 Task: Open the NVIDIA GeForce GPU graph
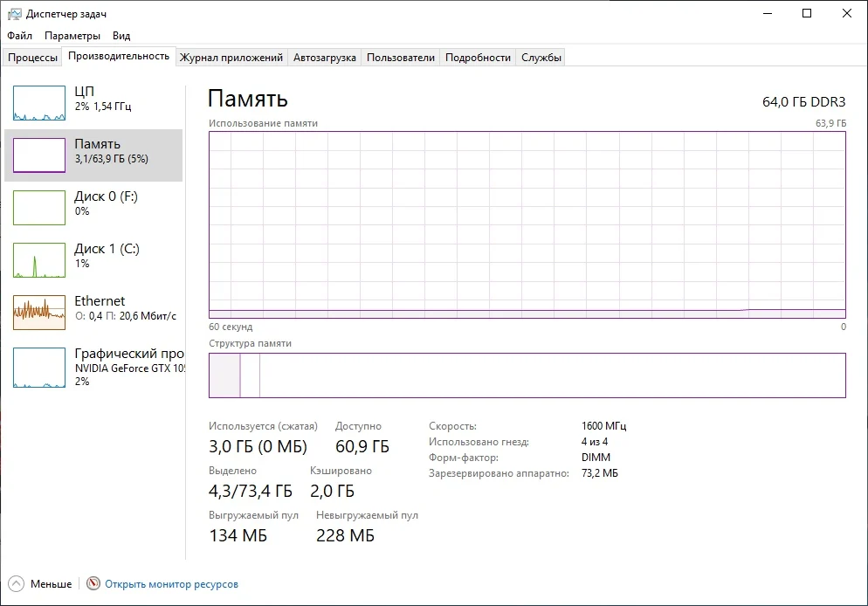coord(39,368)
